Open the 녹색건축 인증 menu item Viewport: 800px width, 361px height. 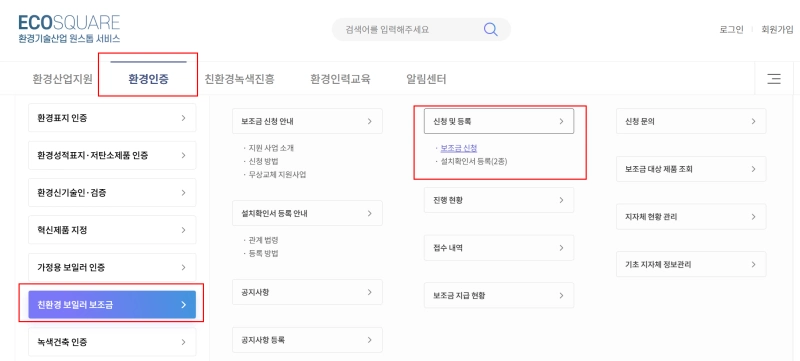click(x=112, y=342)
